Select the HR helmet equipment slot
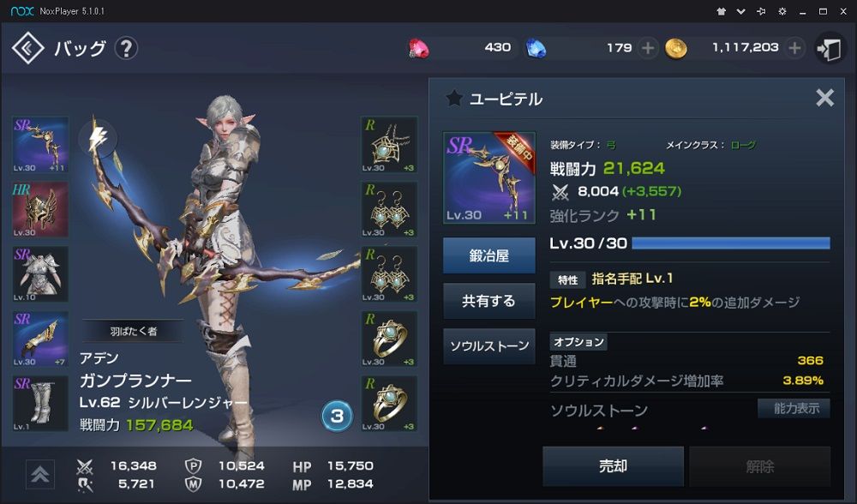The image size is (857, 504). [40, 209]
